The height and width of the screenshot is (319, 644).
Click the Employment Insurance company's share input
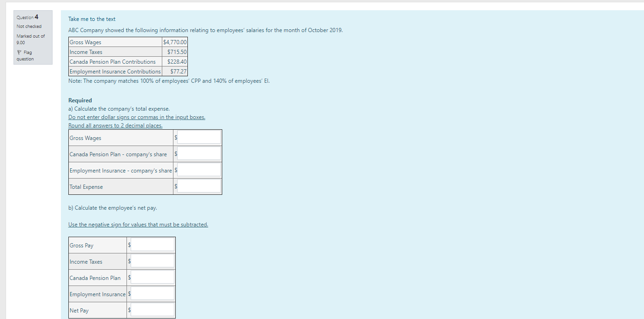[198, 169]
